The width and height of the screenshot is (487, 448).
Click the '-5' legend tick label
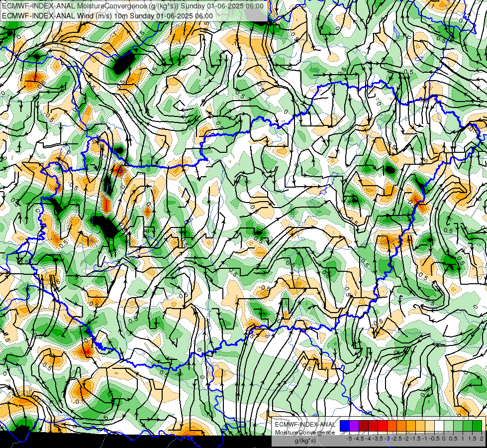coord(349,439)
